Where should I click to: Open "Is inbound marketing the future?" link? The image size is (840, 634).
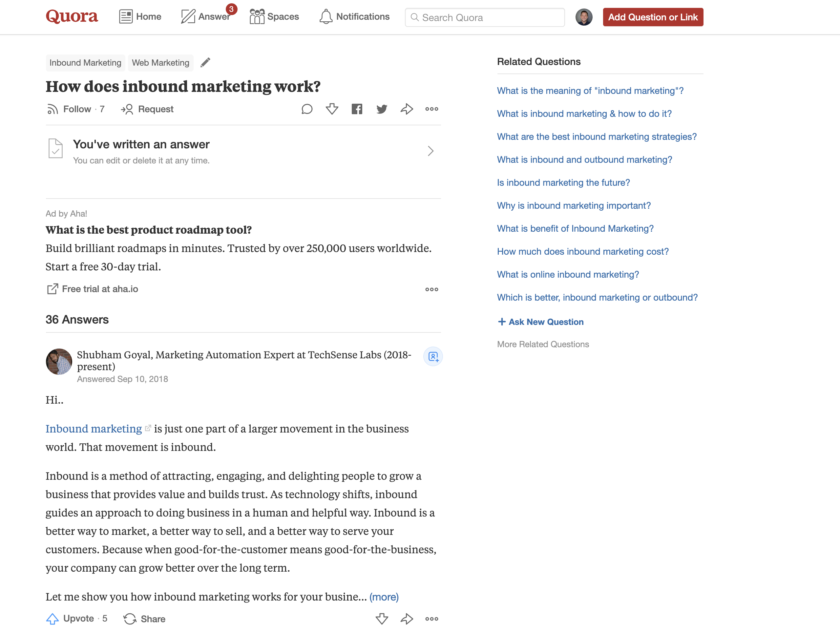[563, 183]
